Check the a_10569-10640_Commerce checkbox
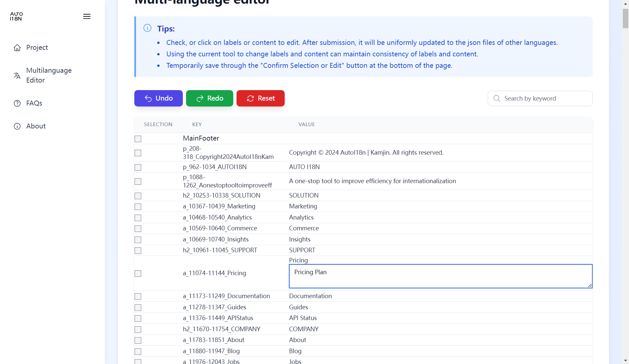 pos(138,229)
